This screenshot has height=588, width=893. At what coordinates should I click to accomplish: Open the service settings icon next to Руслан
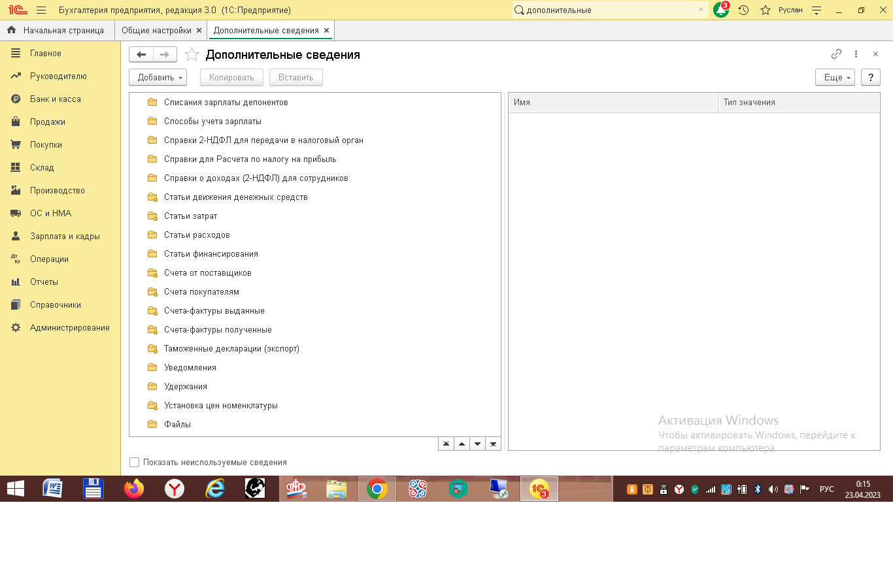(817, 10)
